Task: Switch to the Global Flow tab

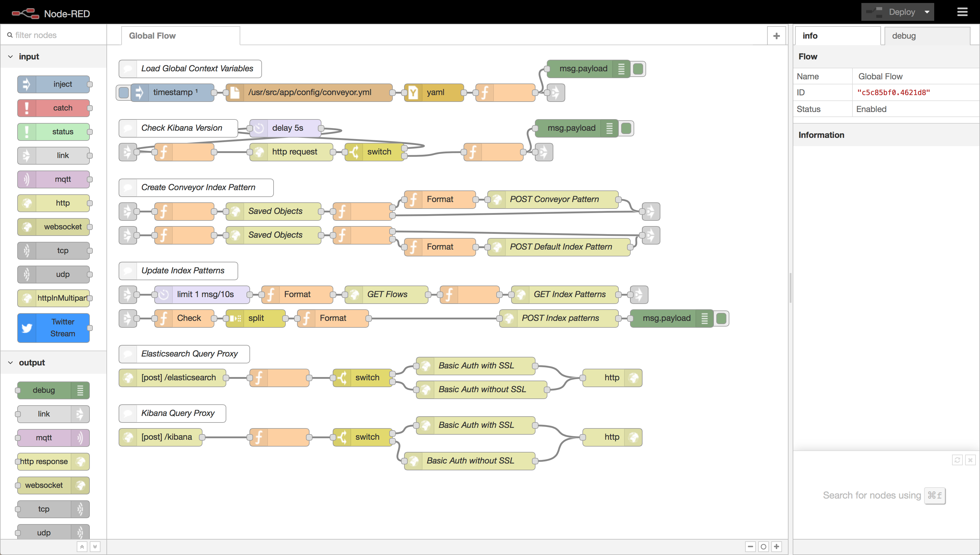Action: pos(181,36)
